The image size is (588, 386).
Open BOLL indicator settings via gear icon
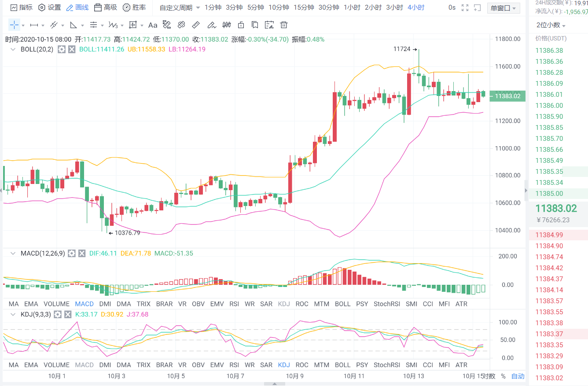click(62, 49)
